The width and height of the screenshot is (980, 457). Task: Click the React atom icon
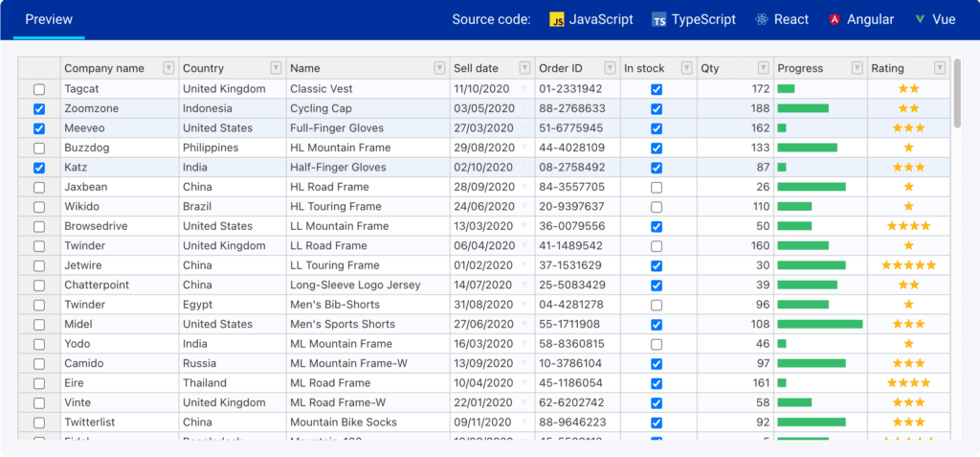point(762,19)
